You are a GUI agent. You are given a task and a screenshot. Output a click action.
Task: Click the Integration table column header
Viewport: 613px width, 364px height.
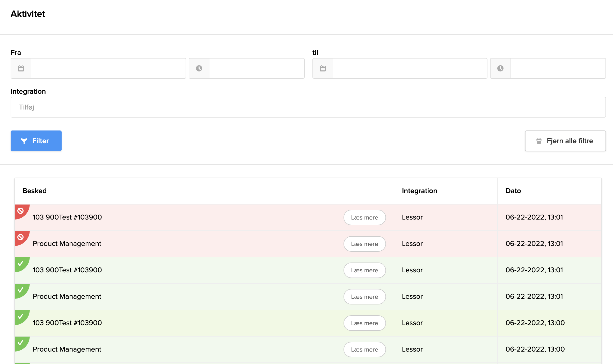pos(419,191)
